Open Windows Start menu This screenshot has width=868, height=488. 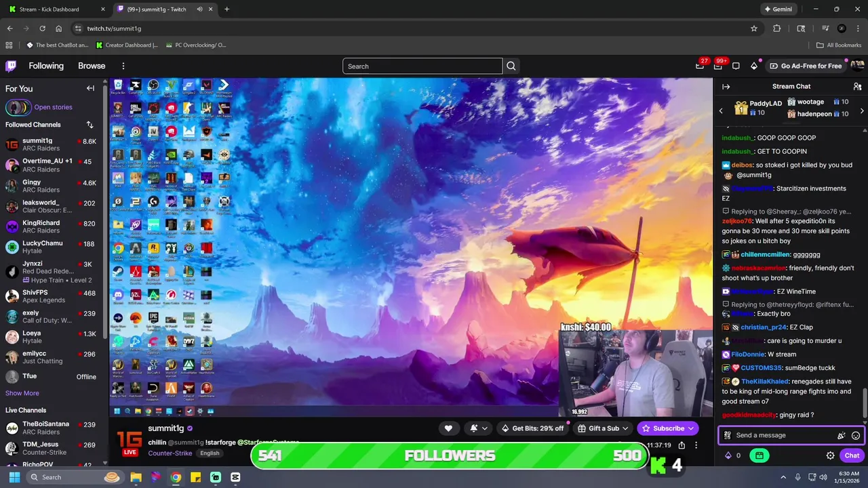(x=14, y=477)
